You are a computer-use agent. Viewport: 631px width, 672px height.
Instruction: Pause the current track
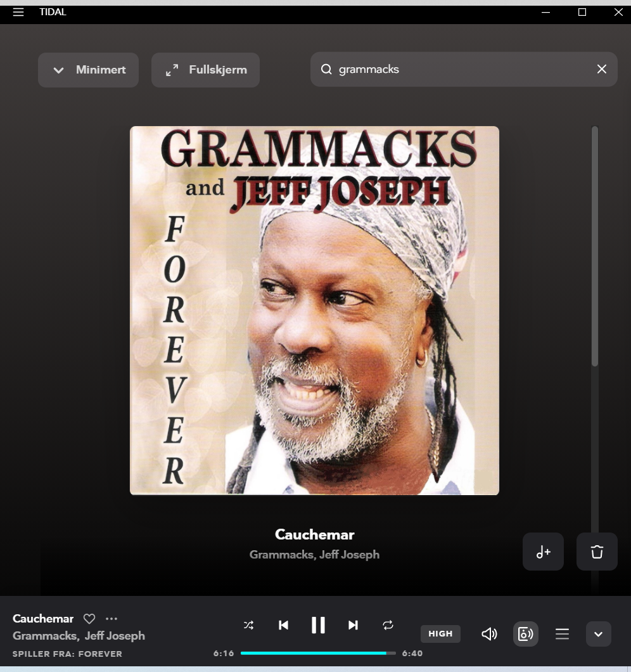(318, 625)
